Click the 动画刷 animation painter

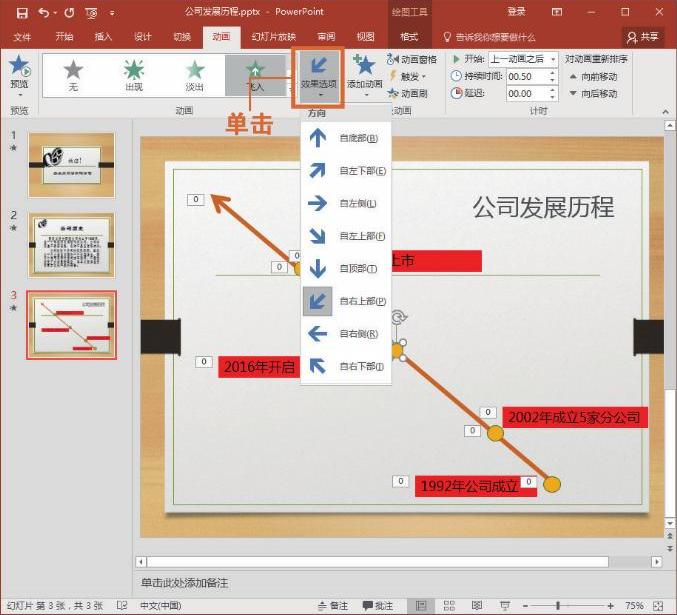(x=408, y=93)
